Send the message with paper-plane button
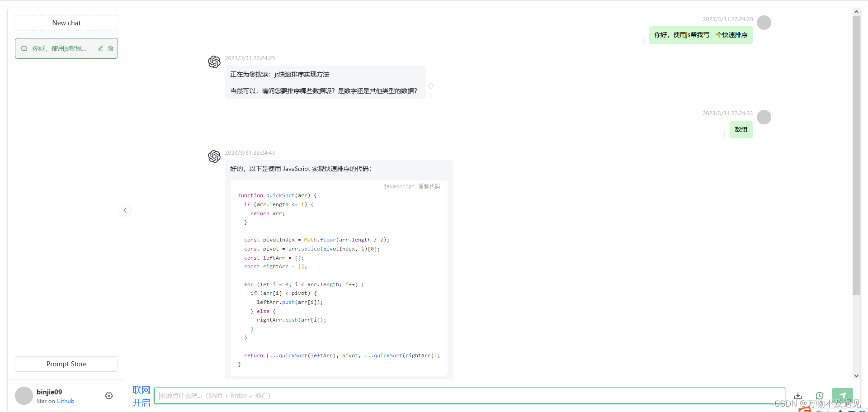The width and height of the screenshot is (868, 412). pyautogui.click(x=843, y=396)
